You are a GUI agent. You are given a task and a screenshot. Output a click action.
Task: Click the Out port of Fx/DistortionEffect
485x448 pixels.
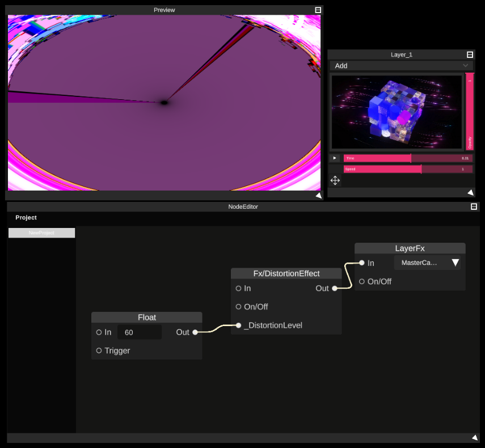pos(334,288)
